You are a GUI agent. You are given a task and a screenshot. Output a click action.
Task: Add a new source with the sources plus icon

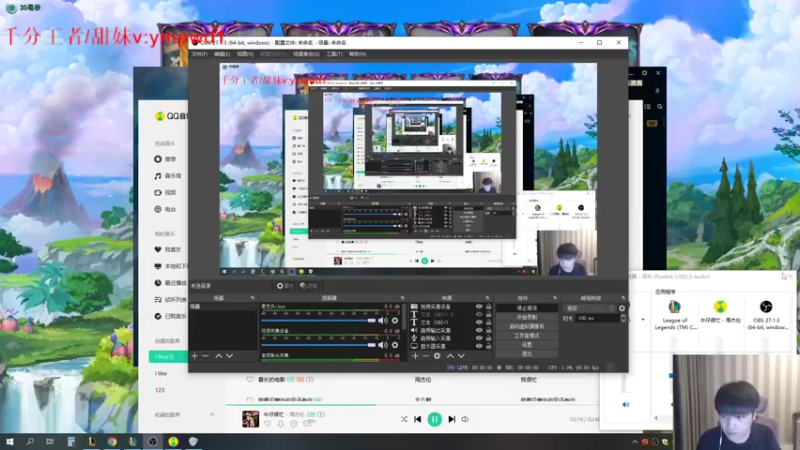(415, 356)
